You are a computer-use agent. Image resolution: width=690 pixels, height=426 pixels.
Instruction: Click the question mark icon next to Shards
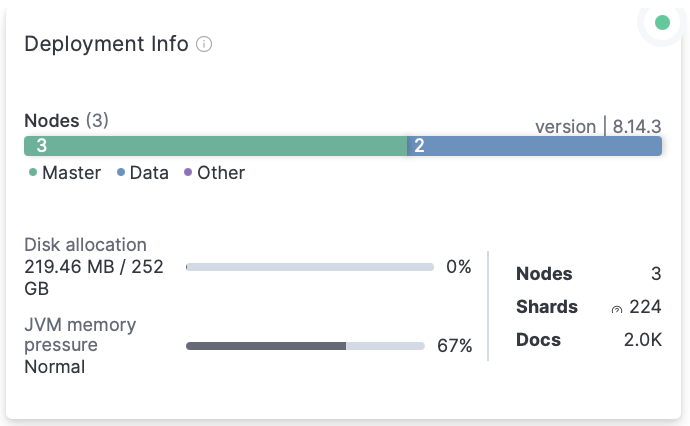(617, 309)
